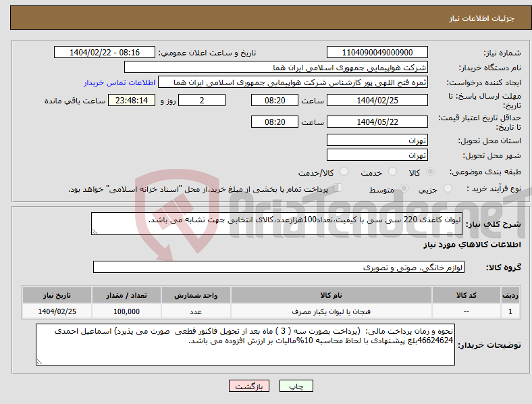
Task: Click the unit cell عدد
Action: click(x=196, y=311)
